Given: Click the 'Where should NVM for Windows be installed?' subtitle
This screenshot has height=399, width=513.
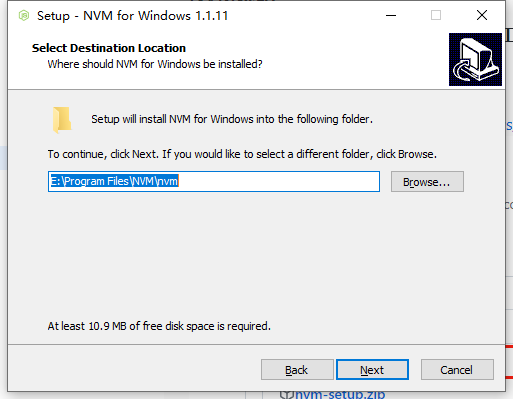Looking at the screenshot, I should pos(155,64).
